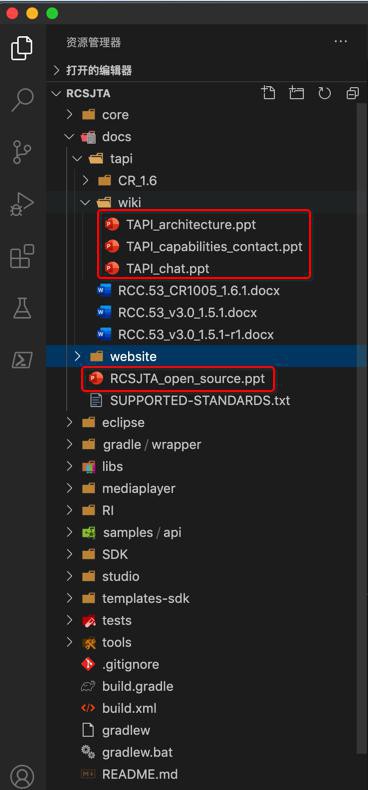This screenshot has height=790, width=368.
Task: Click the New Folder icon in explorer header
Action: 296,93
